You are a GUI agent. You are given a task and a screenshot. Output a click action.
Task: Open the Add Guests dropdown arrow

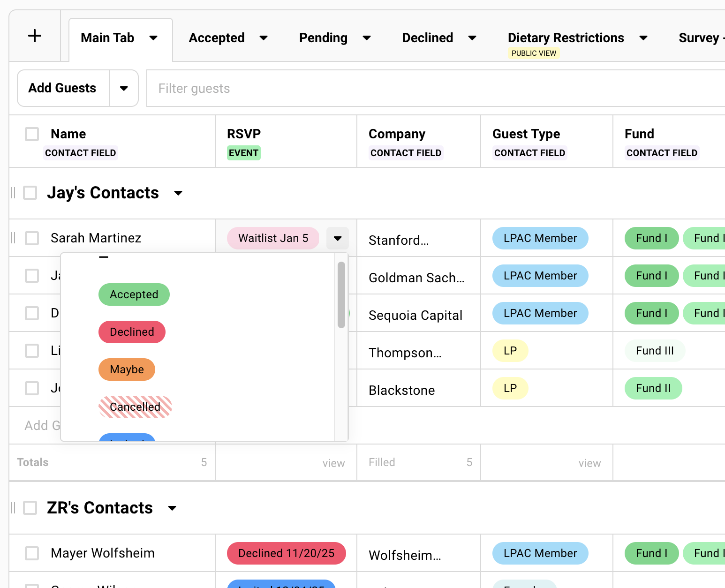(124, 88)
